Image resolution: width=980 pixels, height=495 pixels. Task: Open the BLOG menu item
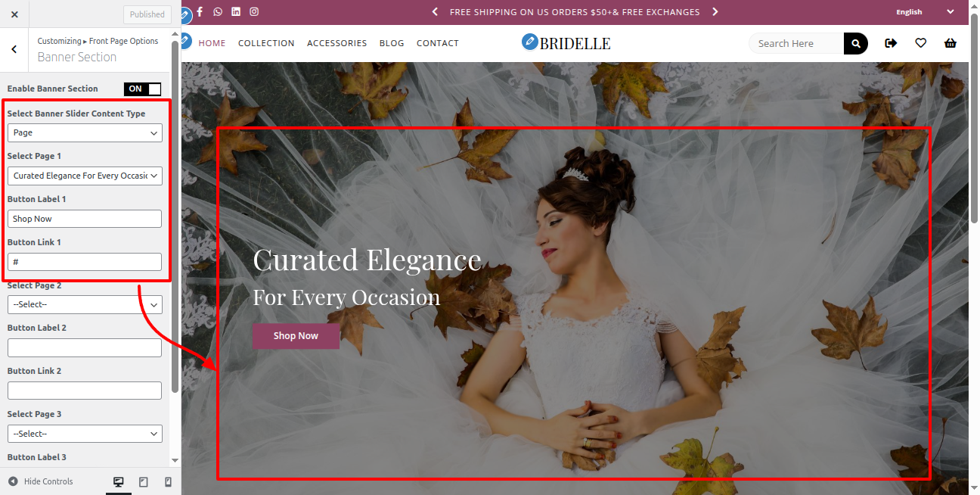pos(392,43)
